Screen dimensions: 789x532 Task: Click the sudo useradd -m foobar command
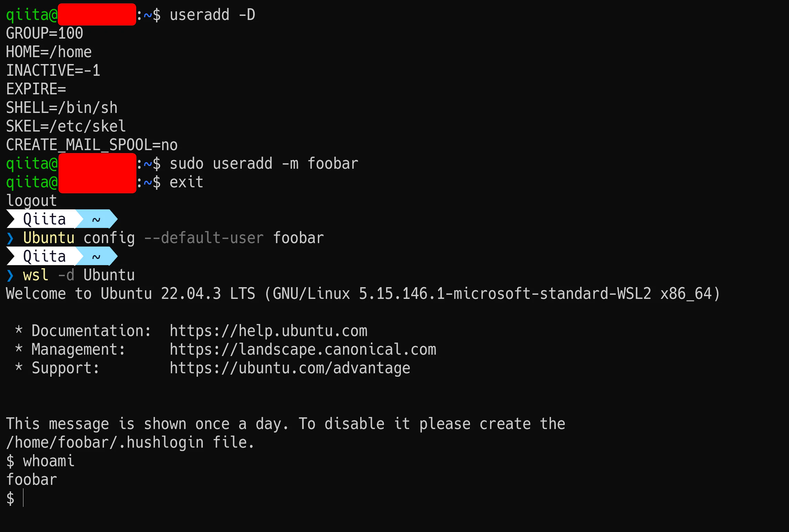[x=264, y=164]
